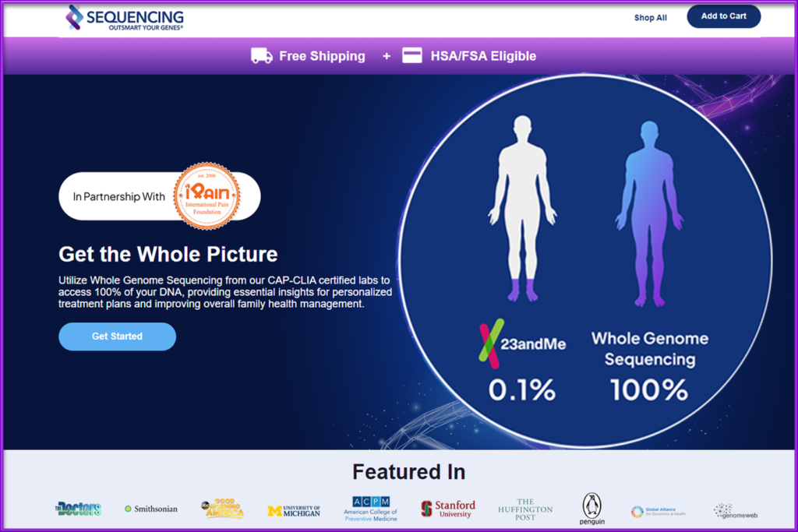The image size is (798, 532).
Task: Open the Stanford University logo link
Action: [448, 507]
